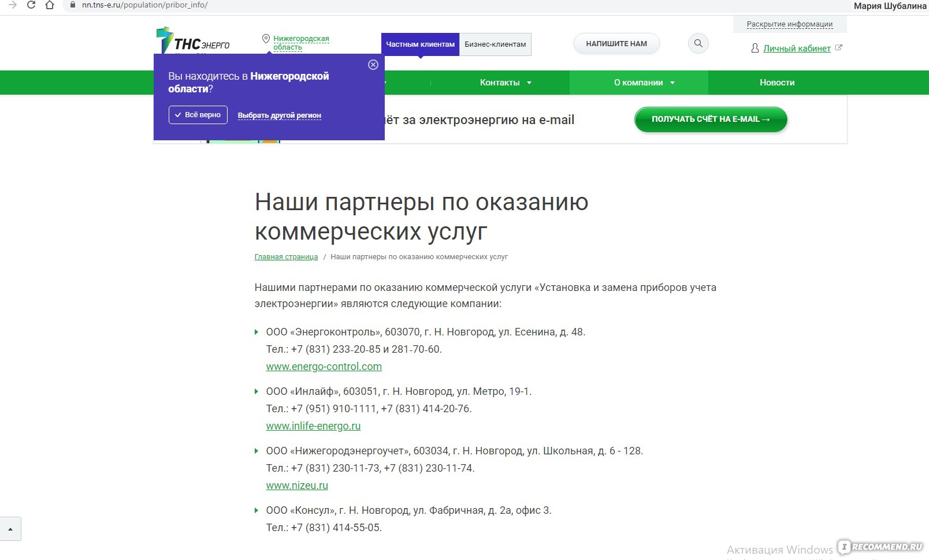Switch to the Бизнес-клиентам tab
The height and width of the screenshot is (560, 929).
495,44
